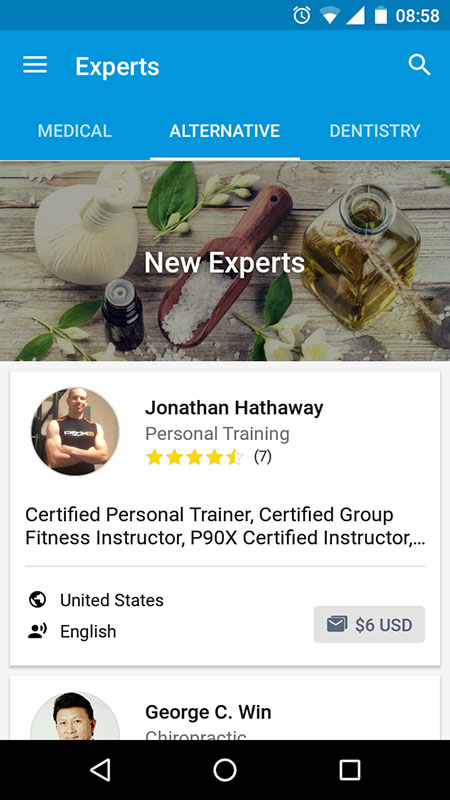Tap the Android back navigation button
This screenshot has height=800, width=450.
click(x=100, y=770)
